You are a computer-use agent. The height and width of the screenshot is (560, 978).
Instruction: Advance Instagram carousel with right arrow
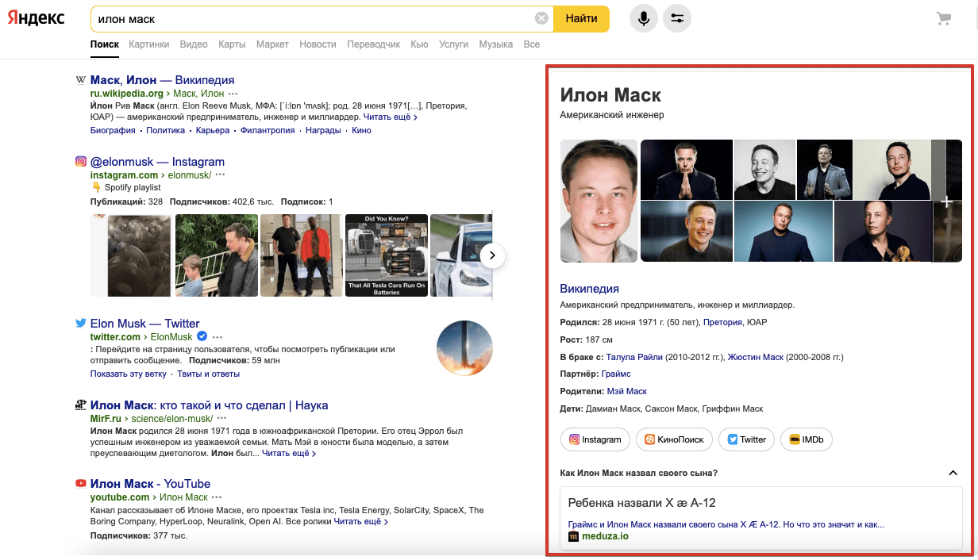click(492, 255)
